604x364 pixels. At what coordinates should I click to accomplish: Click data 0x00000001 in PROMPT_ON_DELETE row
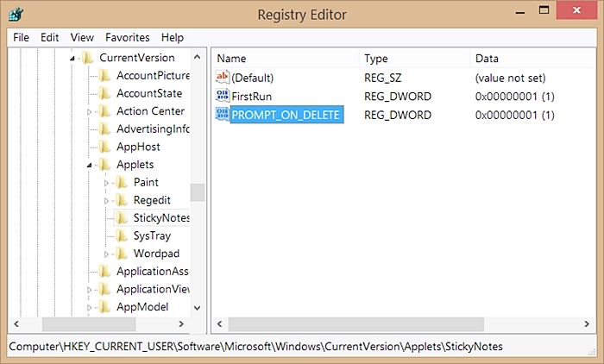click(514, 115)
